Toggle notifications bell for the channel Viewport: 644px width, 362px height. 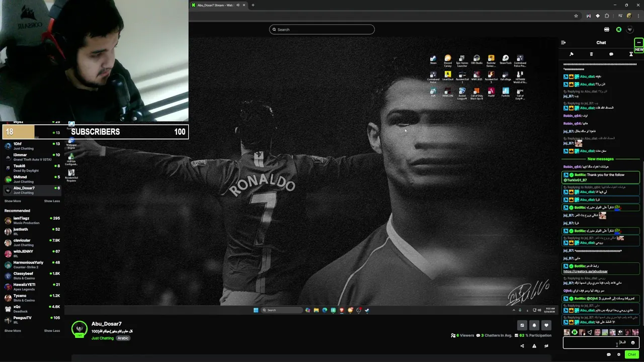point(534,325)
